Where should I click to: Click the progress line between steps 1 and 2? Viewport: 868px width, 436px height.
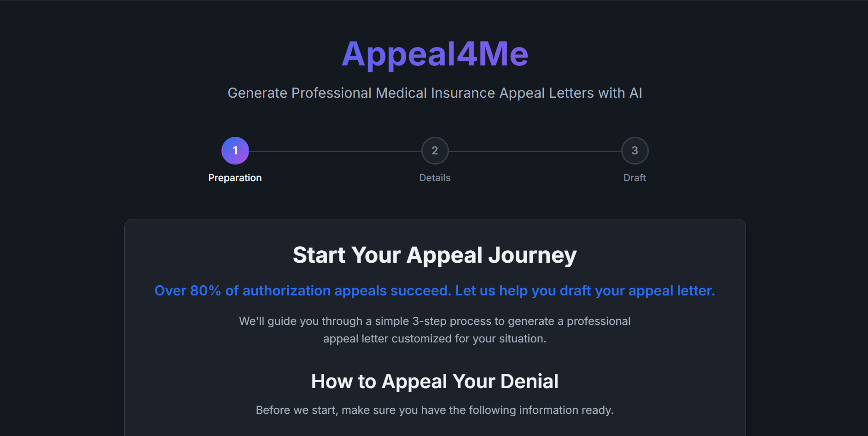(x=335, y=150)
